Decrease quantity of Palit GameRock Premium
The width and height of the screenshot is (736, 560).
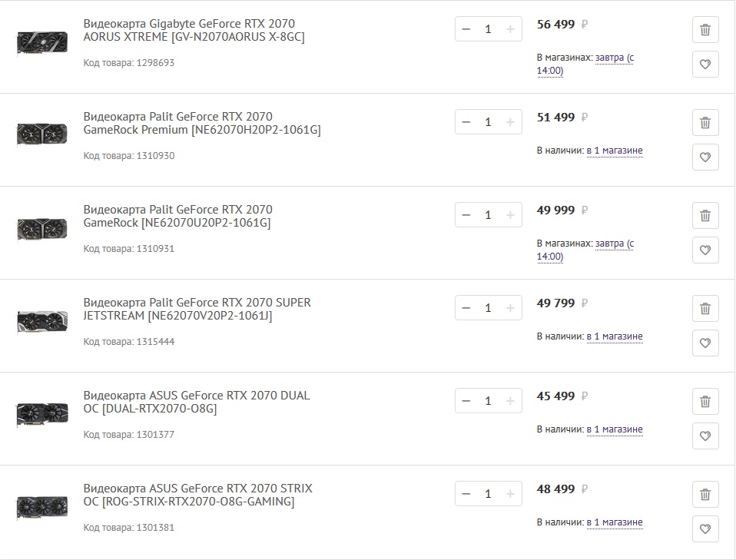point(466,122)
